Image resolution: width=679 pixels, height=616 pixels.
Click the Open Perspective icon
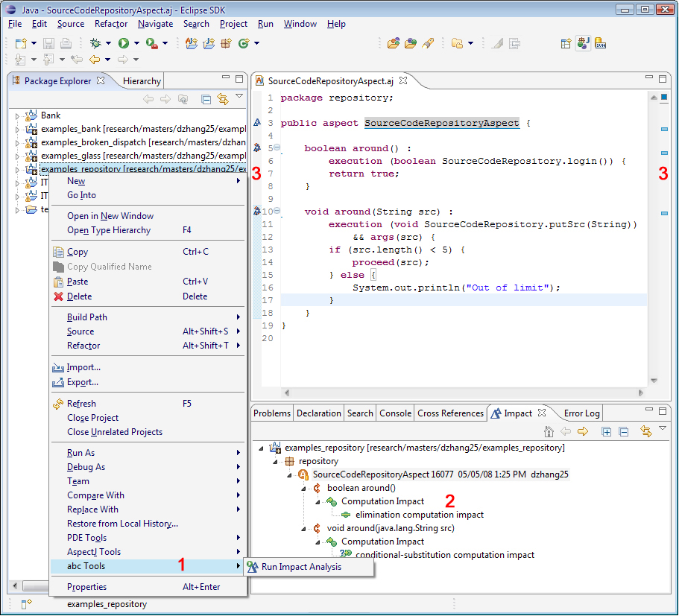(x=566, y=43)
